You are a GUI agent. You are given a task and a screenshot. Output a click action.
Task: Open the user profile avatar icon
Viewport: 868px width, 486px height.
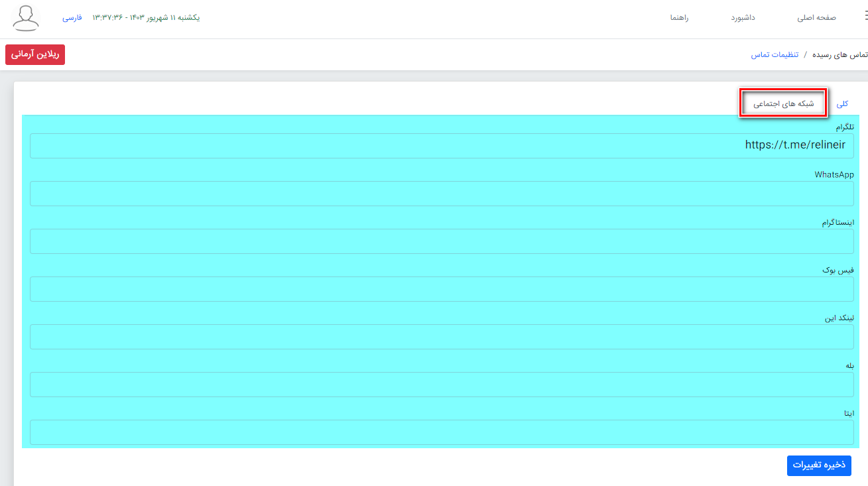(26, 18)
